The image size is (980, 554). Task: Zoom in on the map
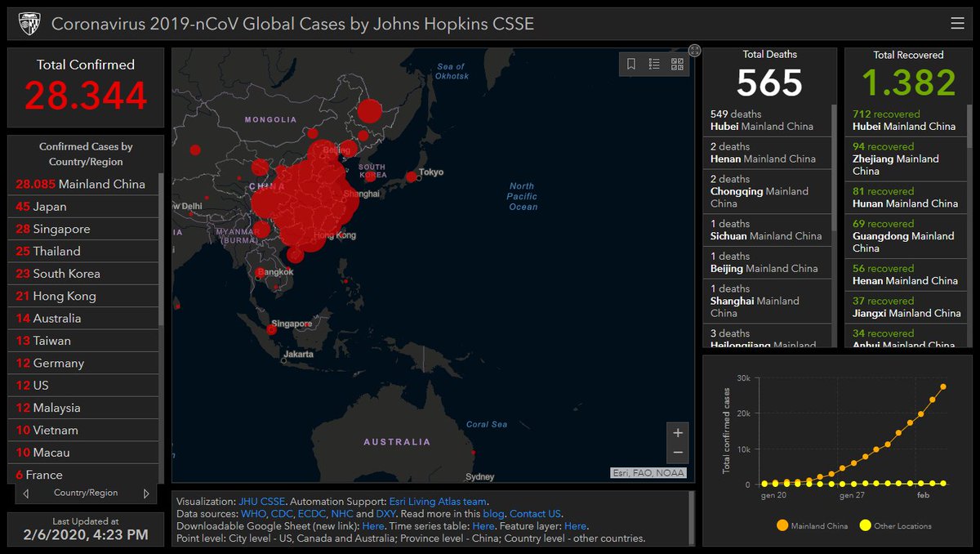point(678,433)
